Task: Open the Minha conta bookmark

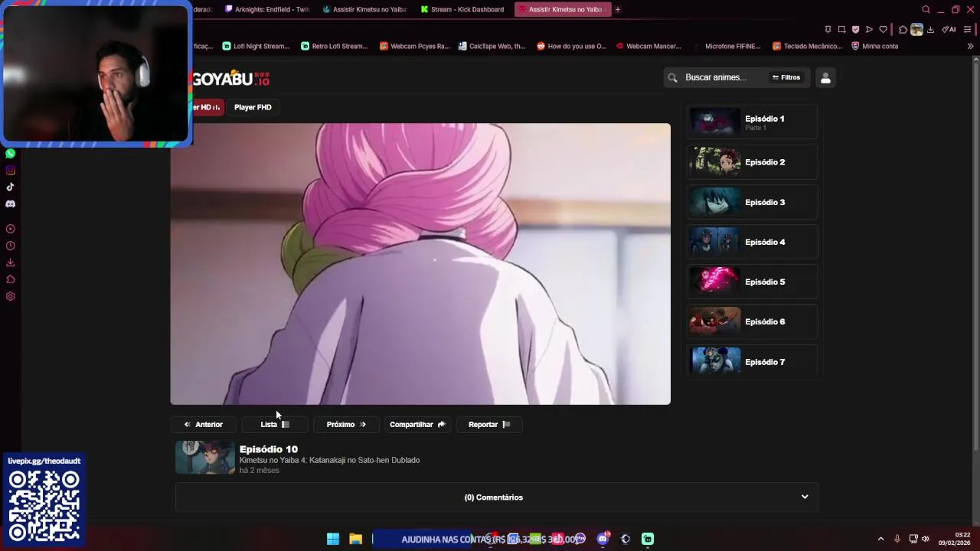Action: pos(875,46)
